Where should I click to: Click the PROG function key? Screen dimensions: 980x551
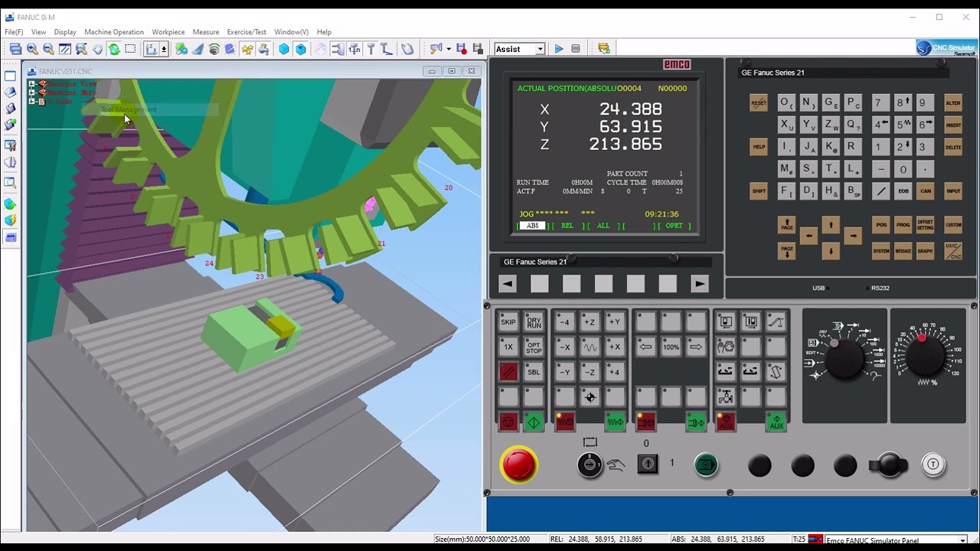pos(903,226)
